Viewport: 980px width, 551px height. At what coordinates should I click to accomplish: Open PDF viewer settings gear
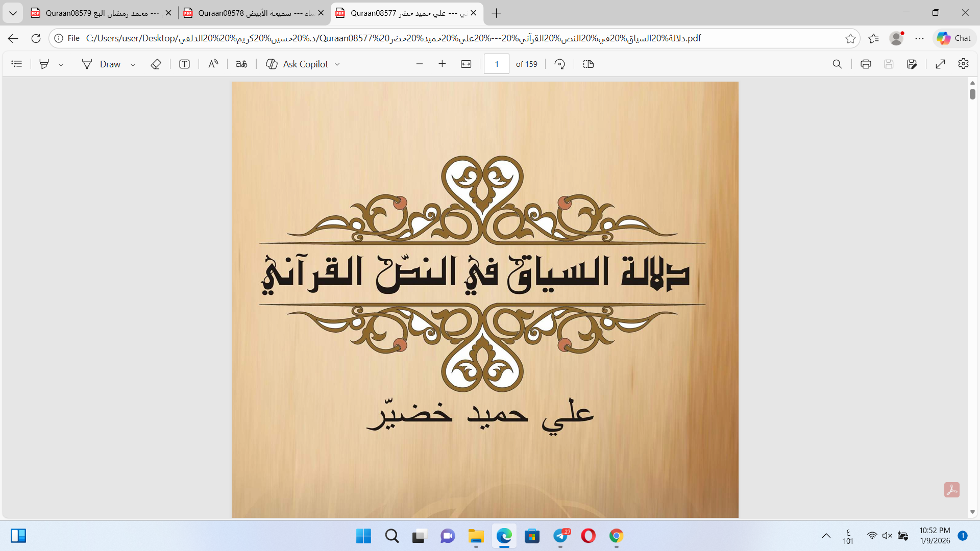coord(963,64)
